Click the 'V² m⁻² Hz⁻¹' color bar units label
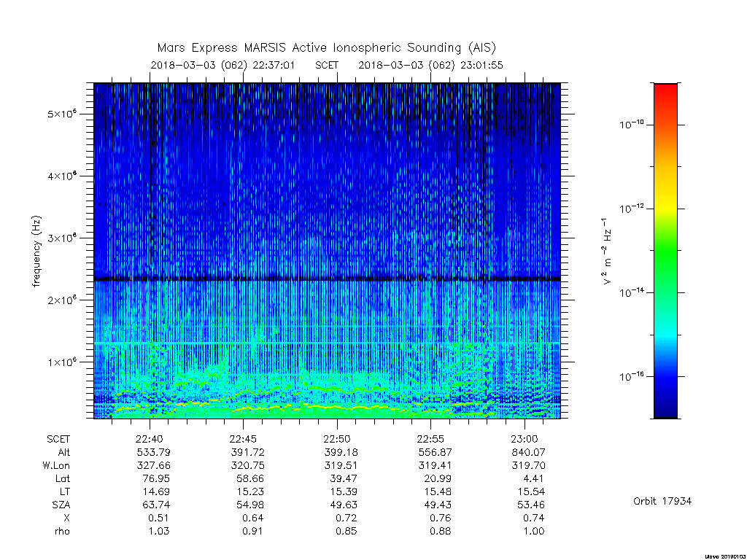This screenshot has height=560, width=747. [605, 252]
